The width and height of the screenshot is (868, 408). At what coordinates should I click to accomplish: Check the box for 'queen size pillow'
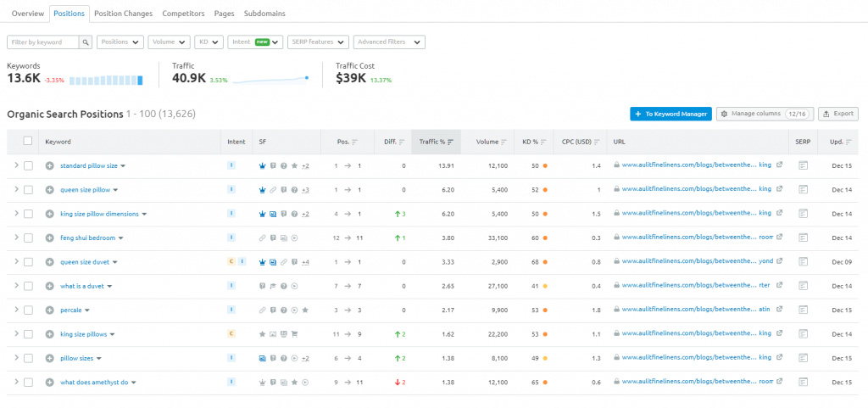coord(28,190)
